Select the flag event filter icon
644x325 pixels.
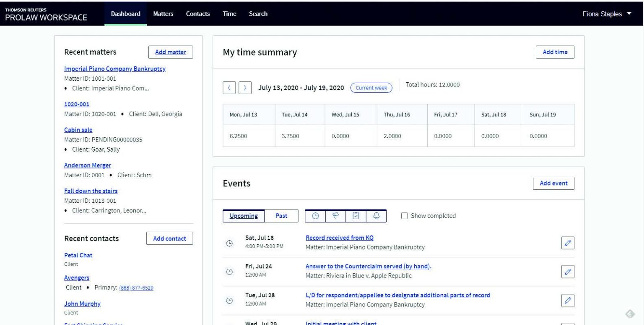coord(336,215)
